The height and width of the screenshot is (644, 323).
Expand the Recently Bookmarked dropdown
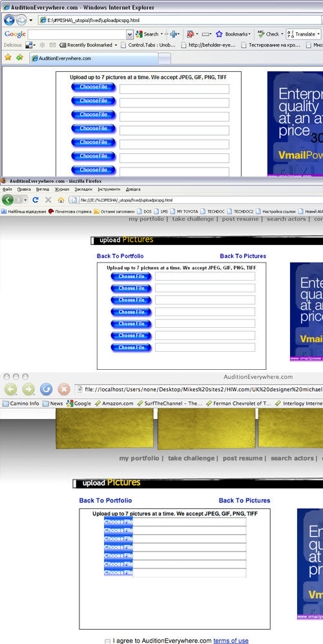point(116,45)
